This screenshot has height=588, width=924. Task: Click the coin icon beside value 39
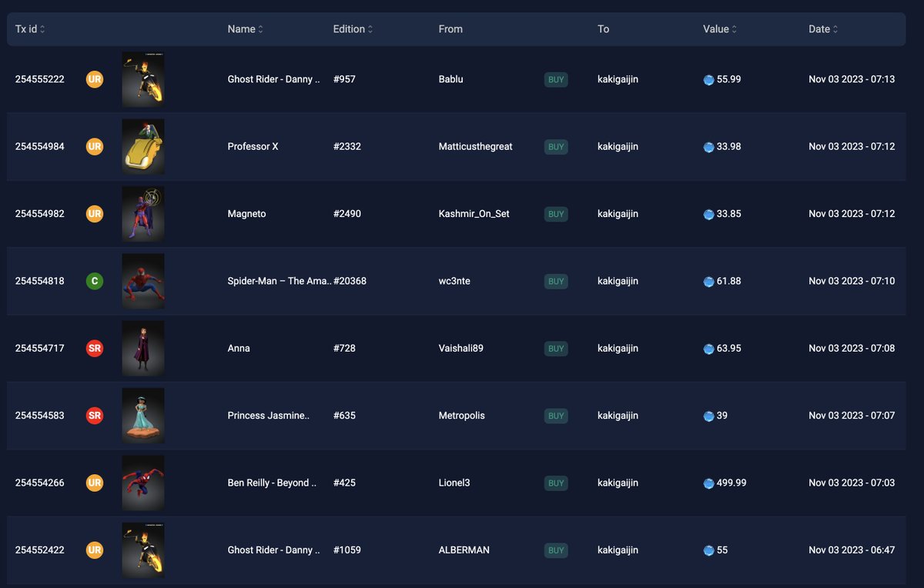708,416
